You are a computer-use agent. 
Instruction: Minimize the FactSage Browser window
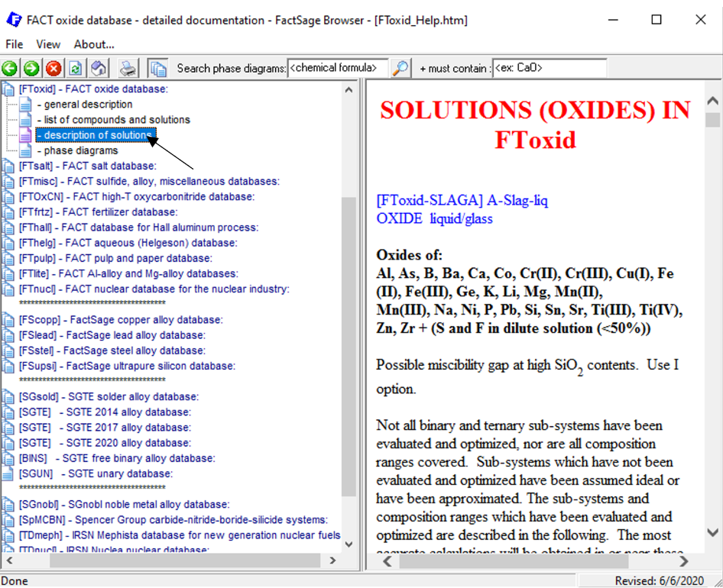(x=613, y=20)
